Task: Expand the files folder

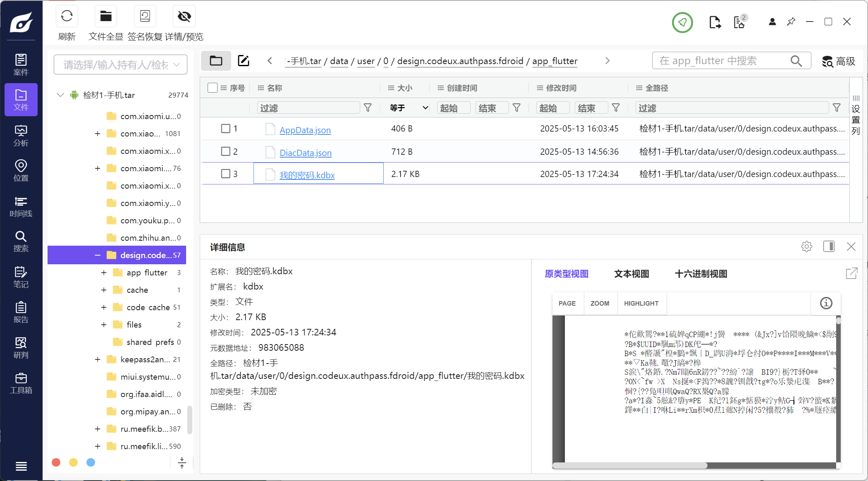Action: (104, 325)
